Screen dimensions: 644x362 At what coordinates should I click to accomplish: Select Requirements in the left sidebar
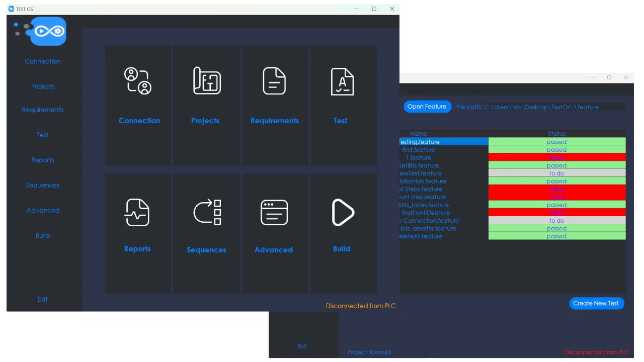click(x=43, y=110)
